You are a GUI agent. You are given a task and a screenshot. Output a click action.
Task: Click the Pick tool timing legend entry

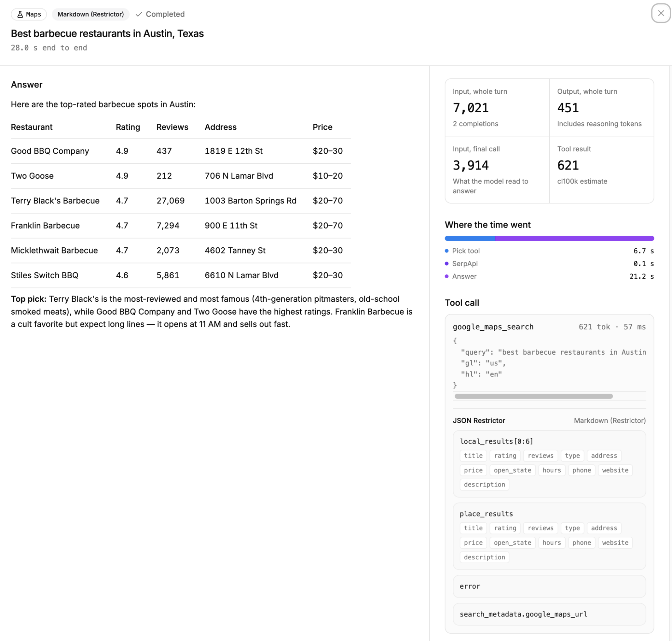coord(549,251)
